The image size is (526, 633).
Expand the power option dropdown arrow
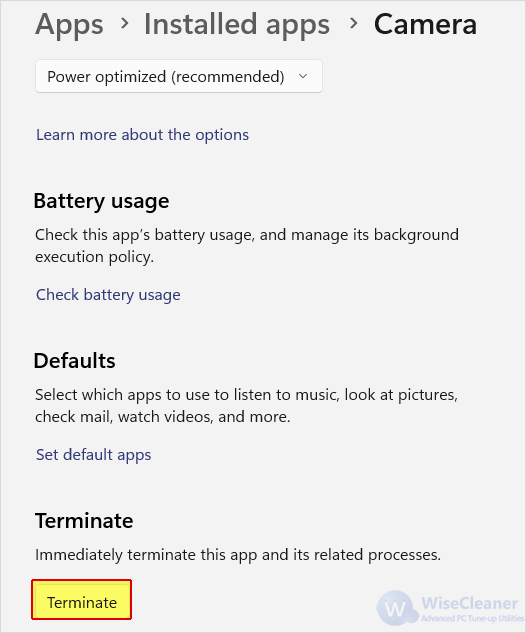pyautogui.click(x=303, y=76)
